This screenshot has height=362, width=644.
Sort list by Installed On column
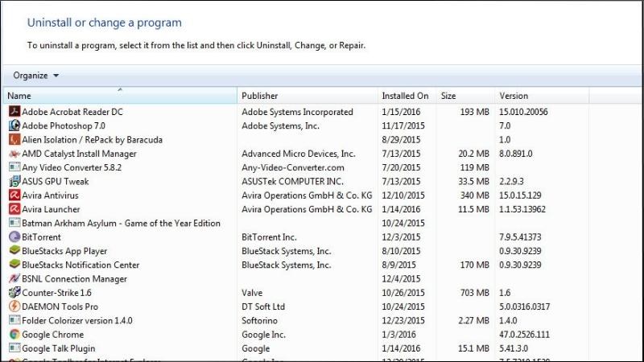[x=405, y=97]
